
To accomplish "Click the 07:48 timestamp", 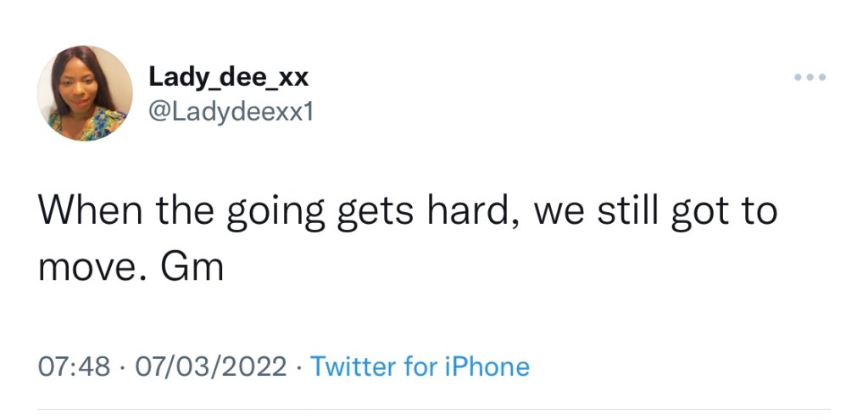I will pos(75,366).
